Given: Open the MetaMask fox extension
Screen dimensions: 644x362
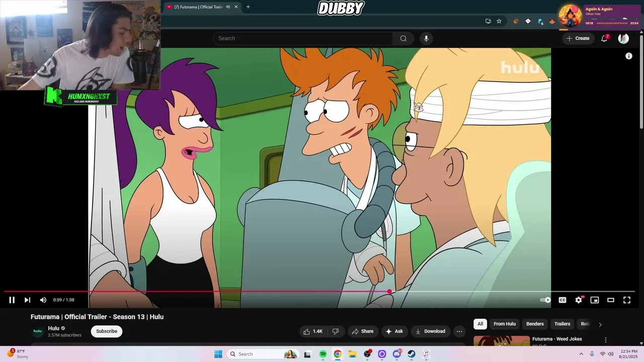Looking at the screenshot, I should coord(552,21).
